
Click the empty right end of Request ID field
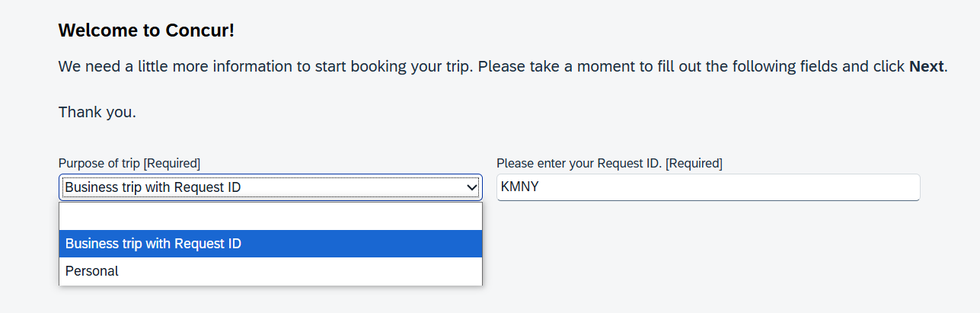coord(876,187)
